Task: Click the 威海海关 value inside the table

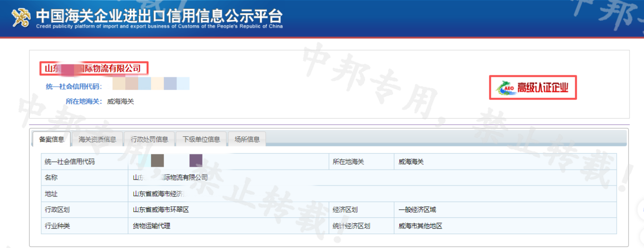Action: 411,162
